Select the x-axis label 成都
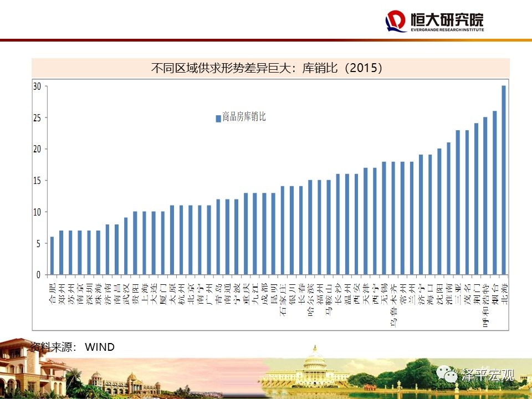Viewport: 532px width, 399px height. click(264, 295)
